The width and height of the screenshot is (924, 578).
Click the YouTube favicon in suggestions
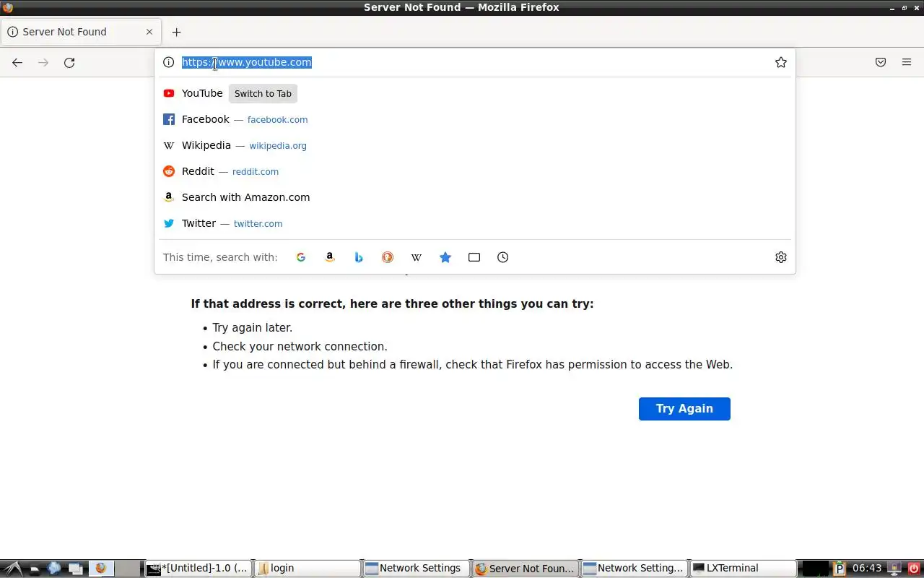[169, 93]
